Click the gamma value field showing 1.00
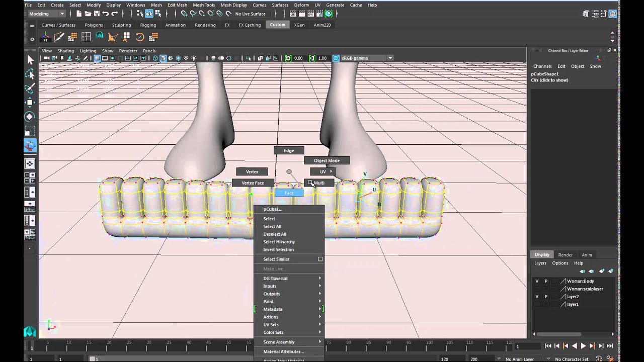 pyautogui.click(x=322, y=58)
